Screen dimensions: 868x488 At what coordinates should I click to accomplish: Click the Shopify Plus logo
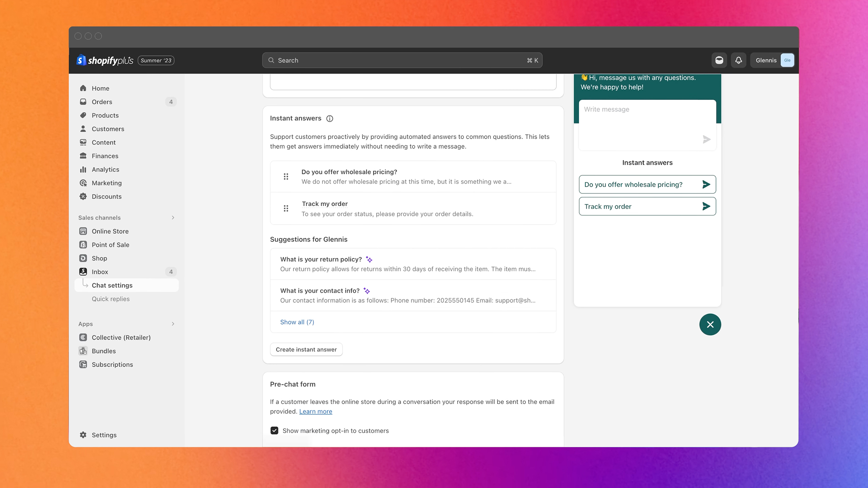[x=105, y=60]
